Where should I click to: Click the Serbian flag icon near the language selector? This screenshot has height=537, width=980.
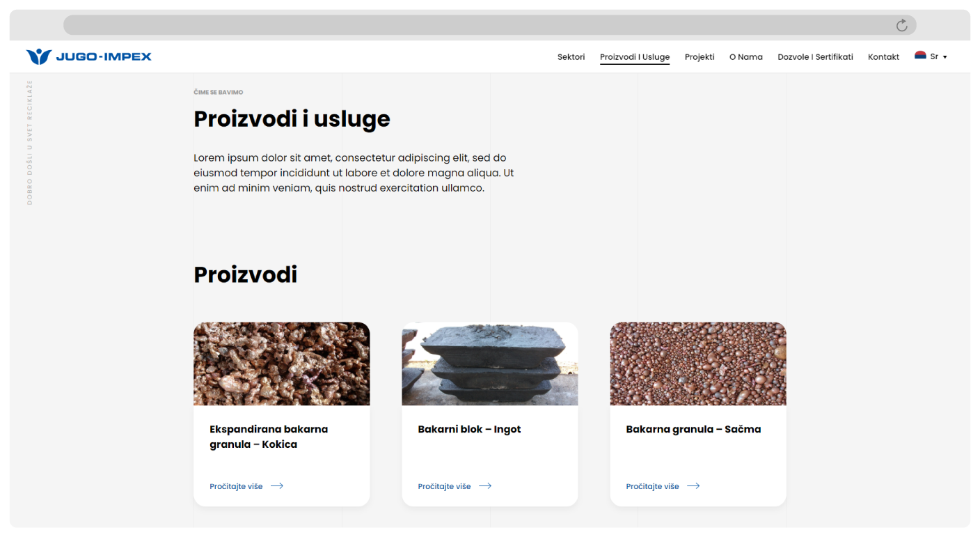coord(922,56)
